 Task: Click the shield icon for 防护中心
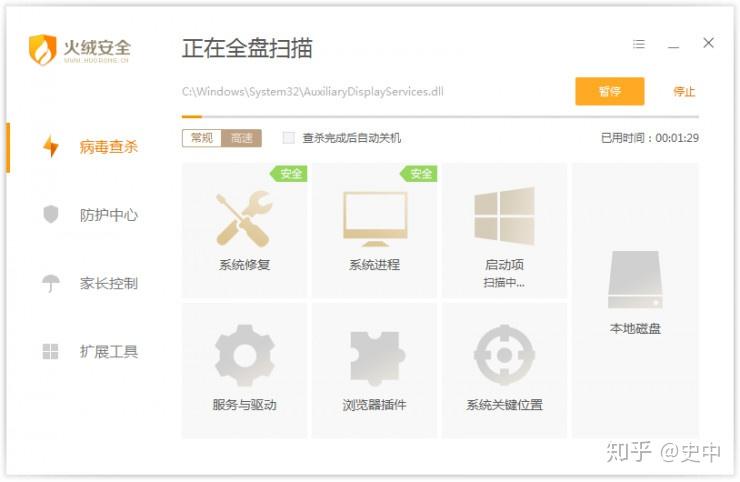50,214
